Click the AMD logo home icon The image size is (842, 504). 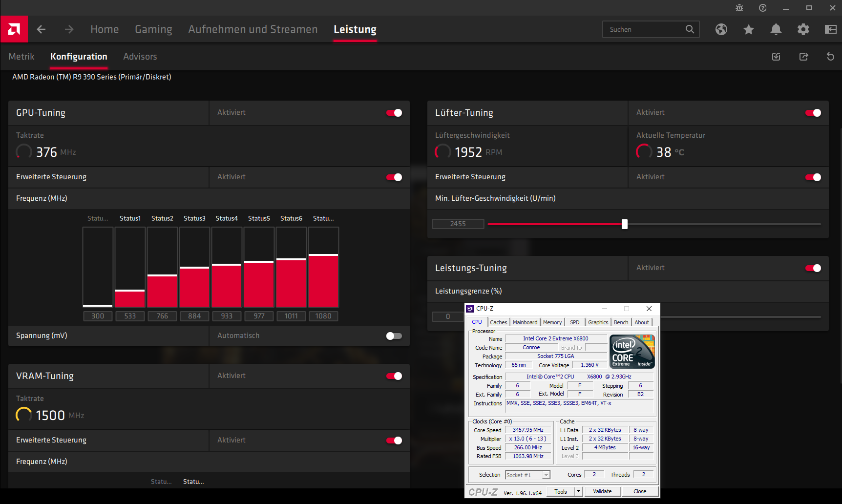tap(14, 29)
